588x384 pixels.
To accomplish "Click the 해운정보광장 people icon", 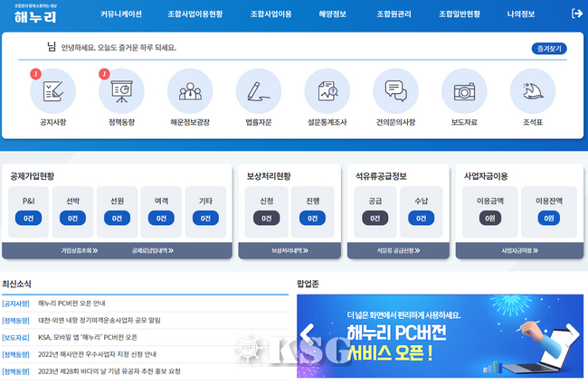I will tap(190, 91).
